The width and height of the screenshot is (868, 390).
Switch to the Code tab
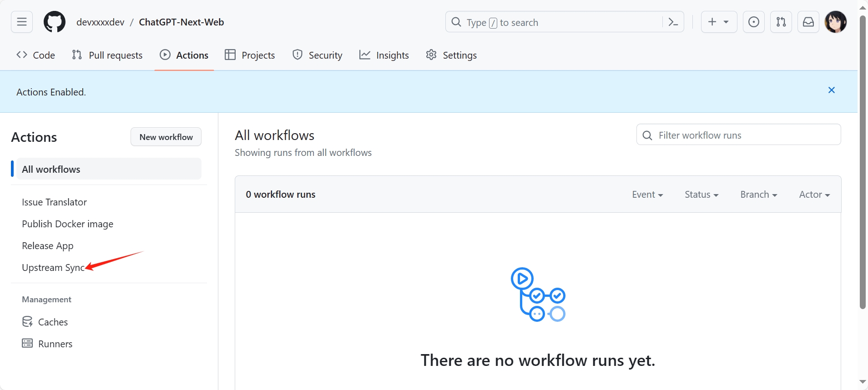pyautogui.click(x=35, y=55)
